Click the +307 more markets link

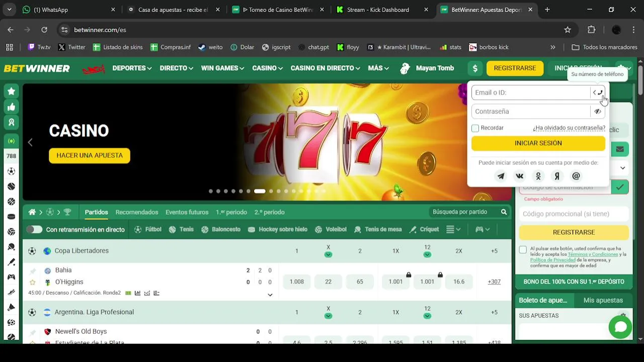(494, 282)
